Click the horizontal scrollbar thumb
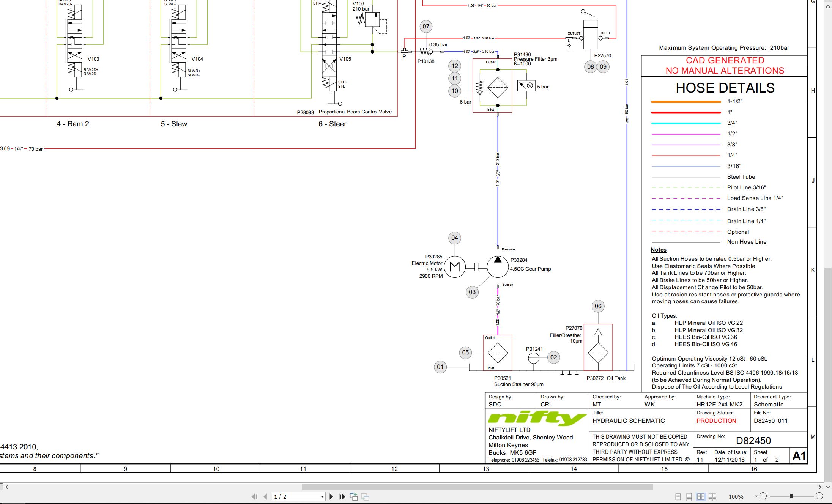832x504 pixels. tap(477, 487)
